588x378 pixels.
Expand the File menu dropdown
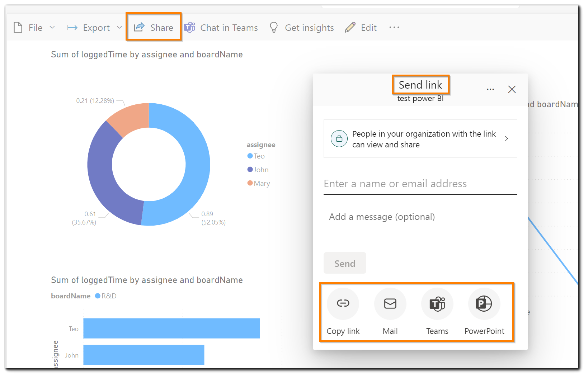(x=52, y=28)
